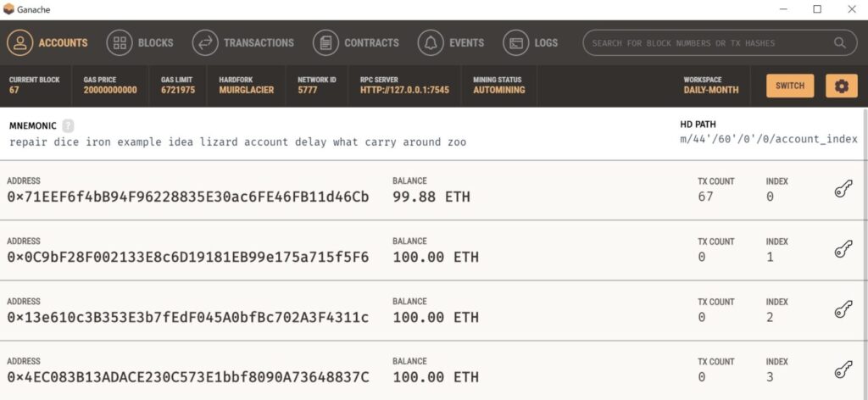The height and width of the screenshot is (400, 868).
Task: Click the Ganache logo in title bar
Action: (x=8, y=9)
